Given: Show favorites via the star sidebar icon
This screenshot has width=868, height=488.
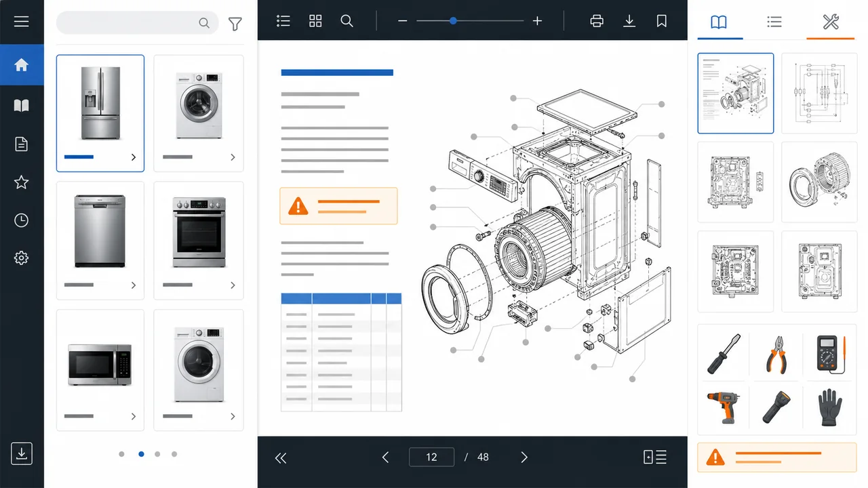Looking at the screenshot, I should point(22,182).
